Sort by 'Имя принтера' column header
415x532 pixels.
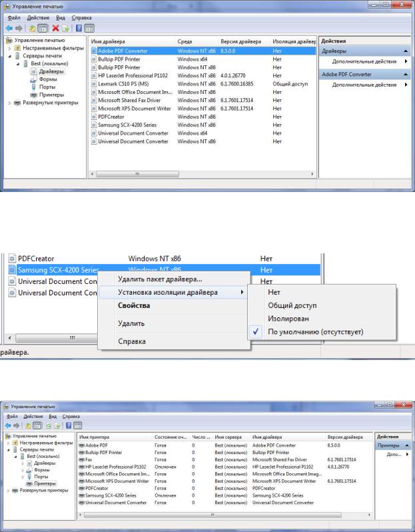click(115, 437)
